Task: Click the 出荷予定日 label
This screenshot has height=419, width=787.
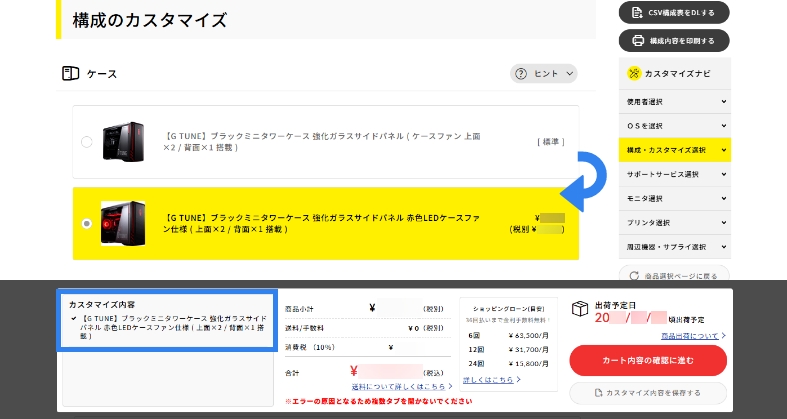Action: pyautogui.click(x=615, y=305)
